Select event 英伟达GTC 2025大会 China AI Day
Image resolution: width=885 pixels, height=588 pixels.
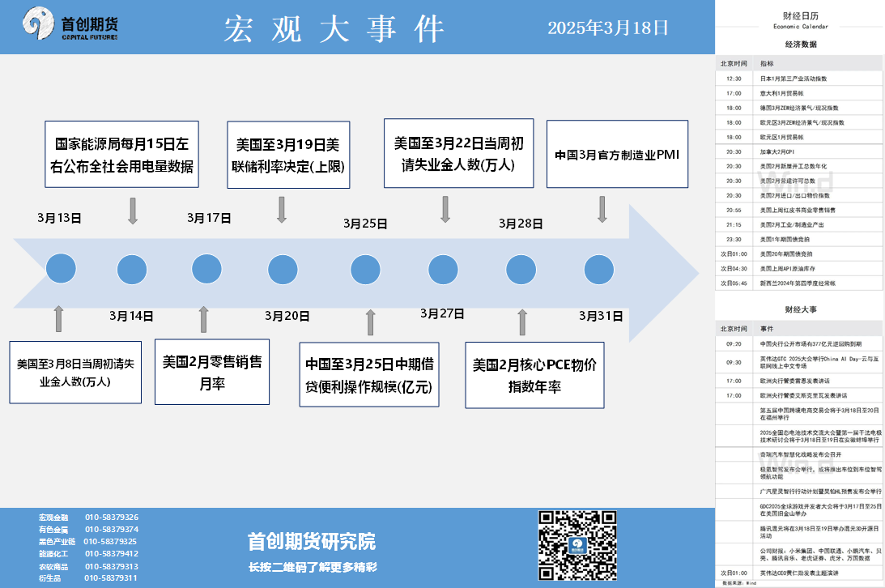coord(799,363)
